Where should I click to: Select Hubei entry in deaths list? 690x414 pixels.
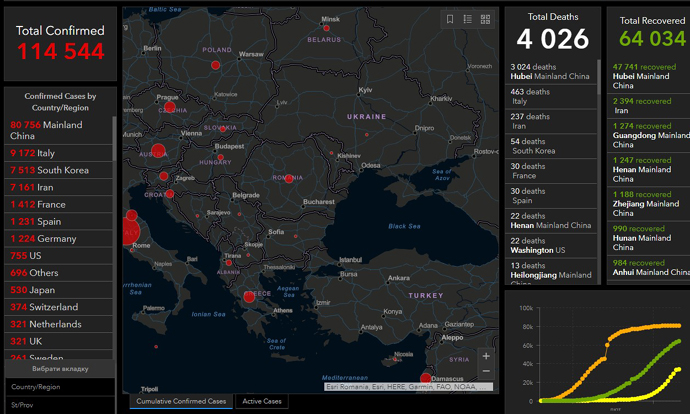(552, 73)
